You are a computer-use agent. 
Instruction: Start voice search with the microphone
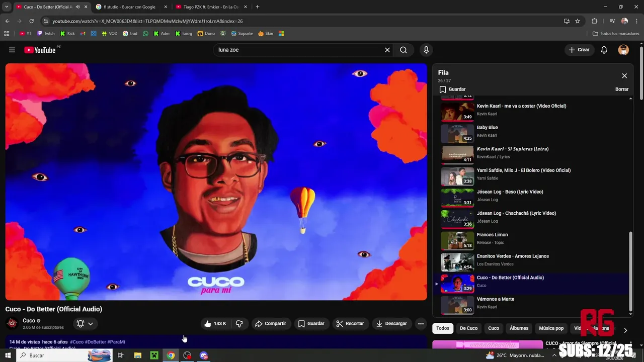point(426,50)
